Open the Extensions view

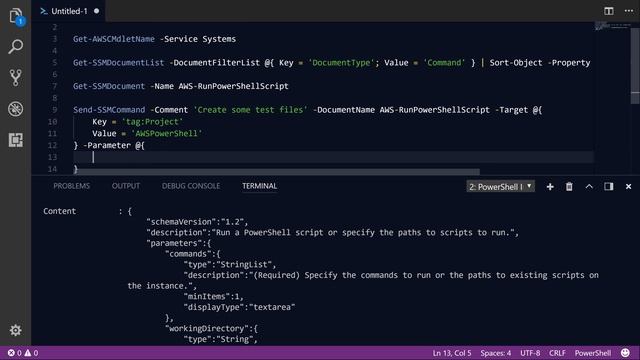pos(16,140)
